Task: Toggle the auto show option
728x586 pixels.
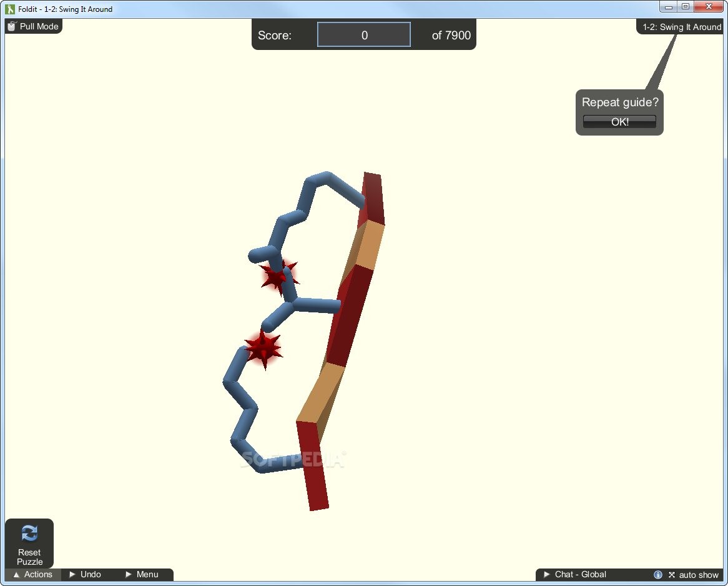Action: 694,575
